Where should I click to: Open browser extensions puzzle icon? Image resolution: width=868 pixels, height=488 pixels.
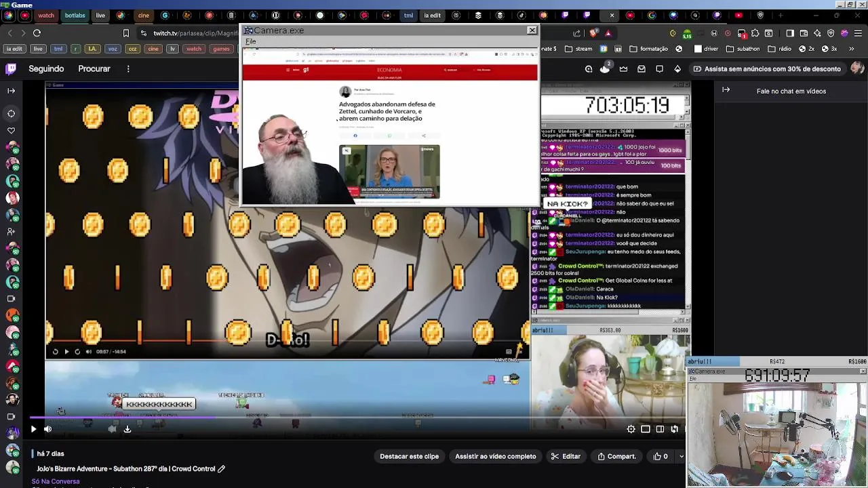[x=755, y=33]
